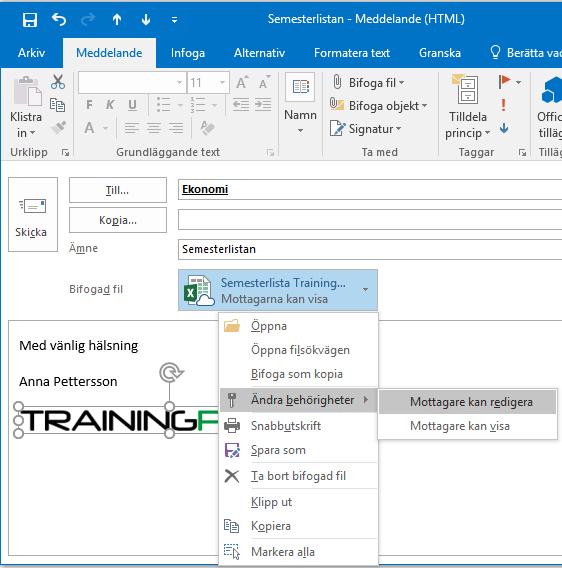Click the Klistra in clipboard icon
This screenshot has height=568, width=562.
click(x=27, y=91)
